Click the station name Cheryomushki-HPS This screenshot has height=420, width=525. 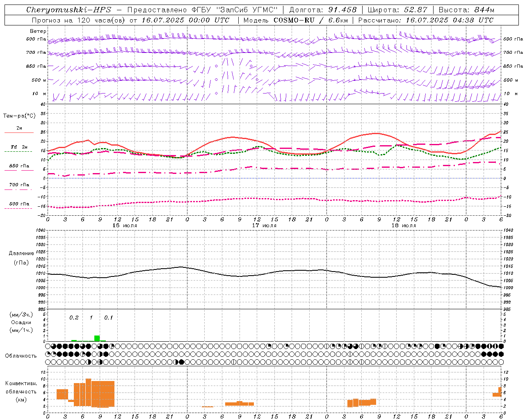click(x=68, y=10)
